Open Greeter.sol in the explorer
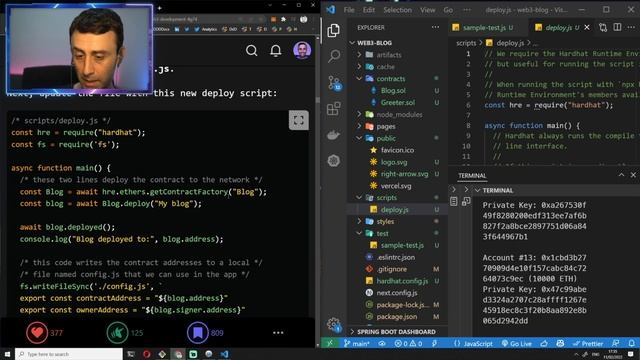Screen dimensions: 640x360 pyautogui.click(x=397, y=102)
